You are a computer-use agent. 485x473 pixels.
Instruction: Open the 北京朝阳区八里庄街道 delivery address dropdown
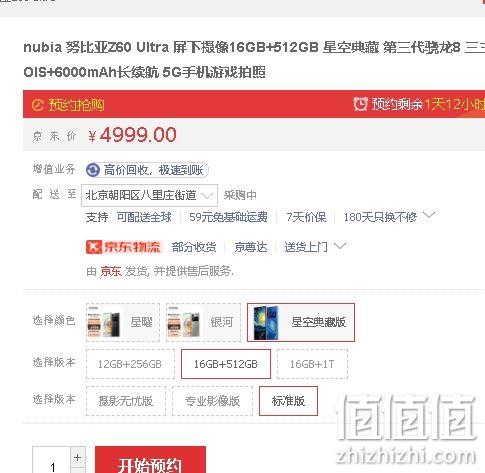click(x=149, y=195)
